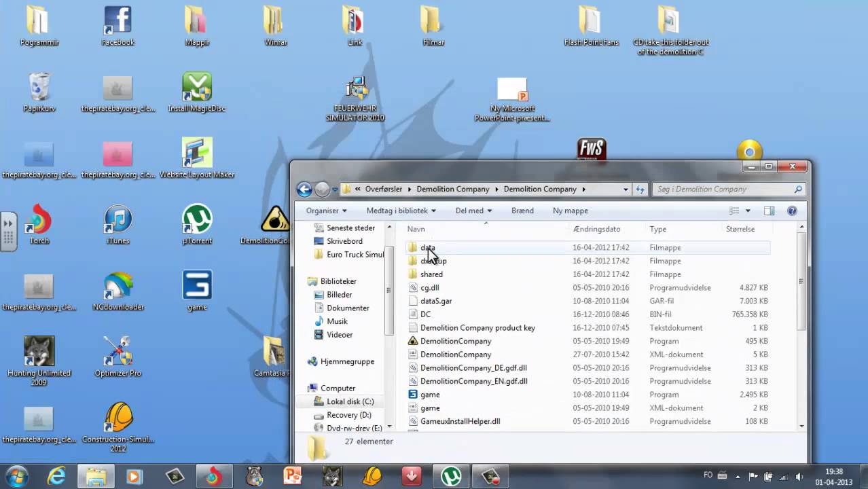Sort files by the Type column

click(683, 229)
